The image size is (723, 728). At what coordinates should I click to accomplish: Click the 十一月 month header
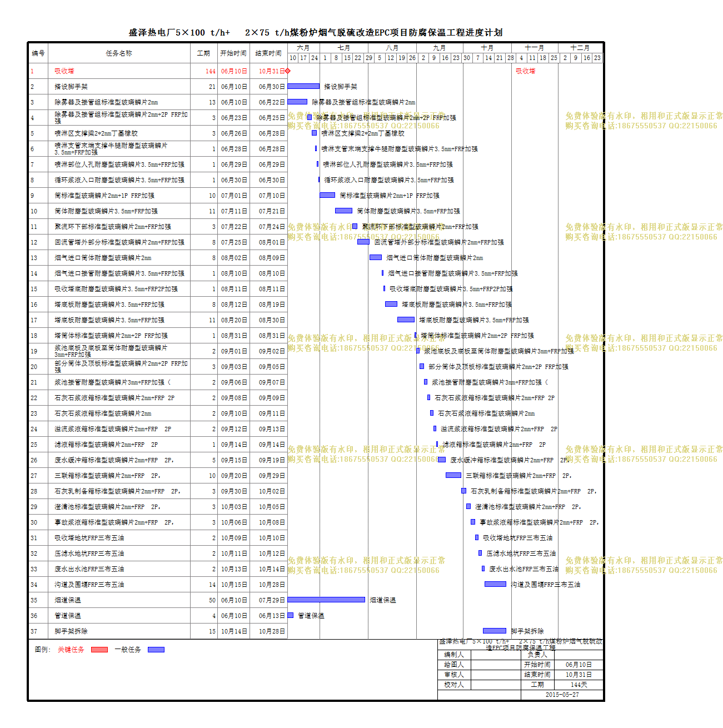[535, 48]
